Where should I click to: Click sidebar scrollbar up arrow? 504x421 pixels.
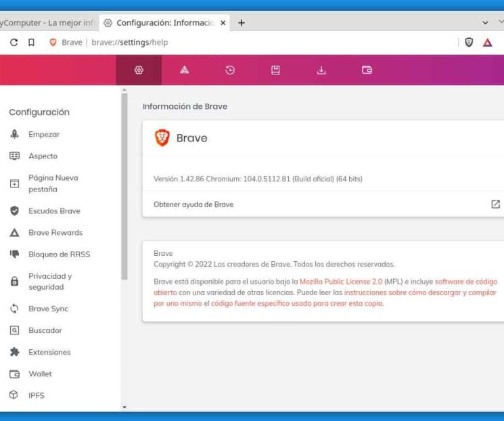tap(124, 90)
